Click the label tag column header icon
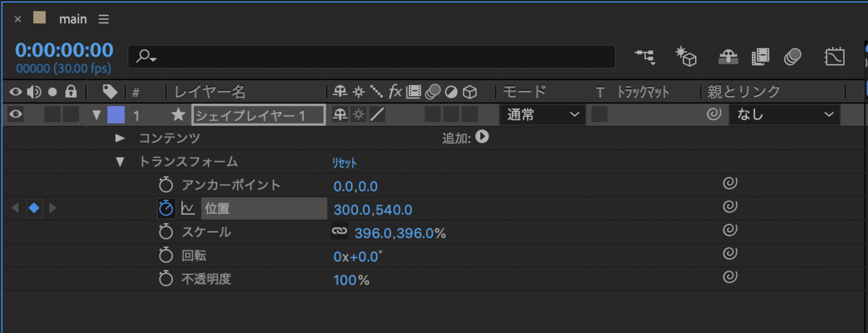 pos(110,92)
